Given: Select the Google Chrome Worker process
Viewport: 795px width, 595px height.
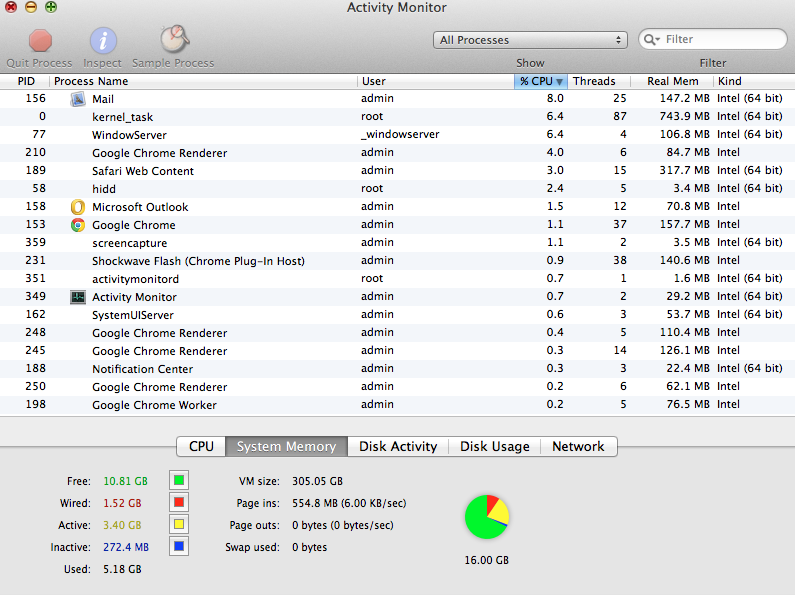Looking at the screenshot, I should [398, 404].
